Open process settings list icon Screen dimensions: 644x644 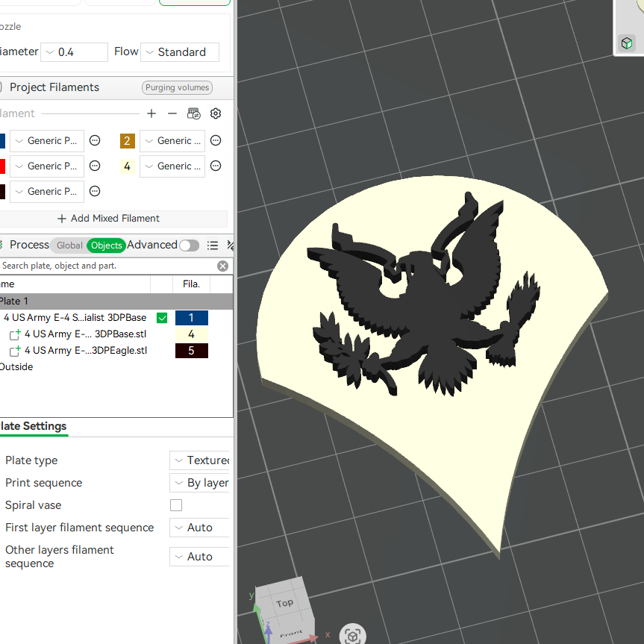click(x=213, y=246)
